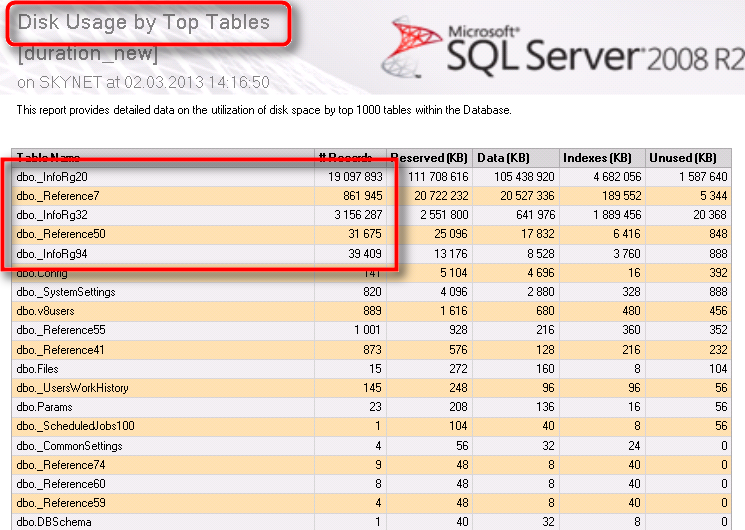Select the dbo.DBSchema table name
This screenshot has width=745, height=530.
[x=54, y=522]
